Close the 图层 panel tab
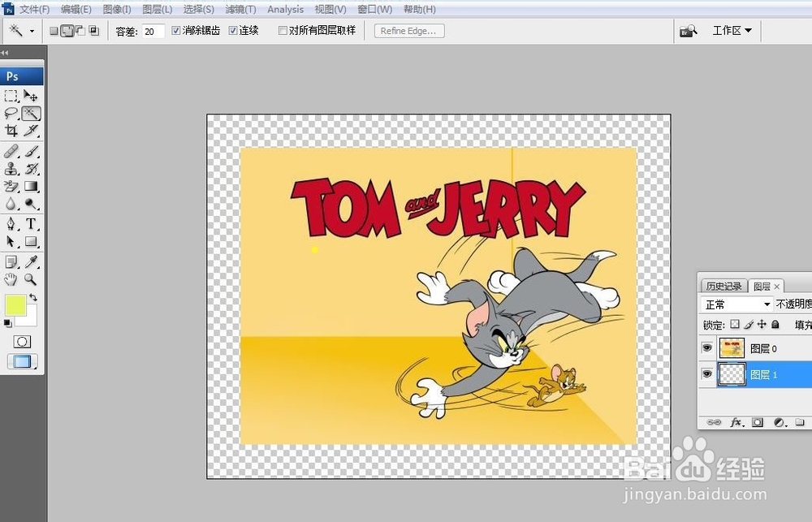Viewport: 812px width, 522px height. click(777, 287)
